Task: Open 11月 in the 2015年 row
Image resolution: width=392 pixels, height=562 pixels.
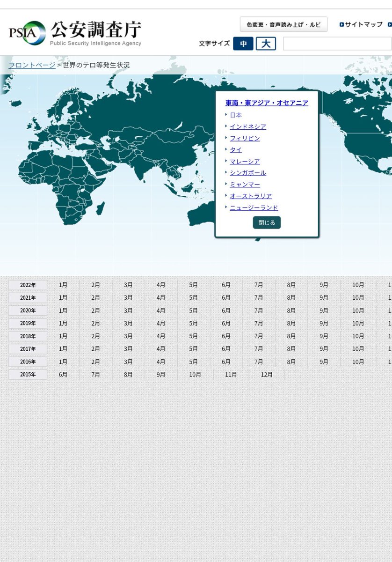Action: coord(231,375)
